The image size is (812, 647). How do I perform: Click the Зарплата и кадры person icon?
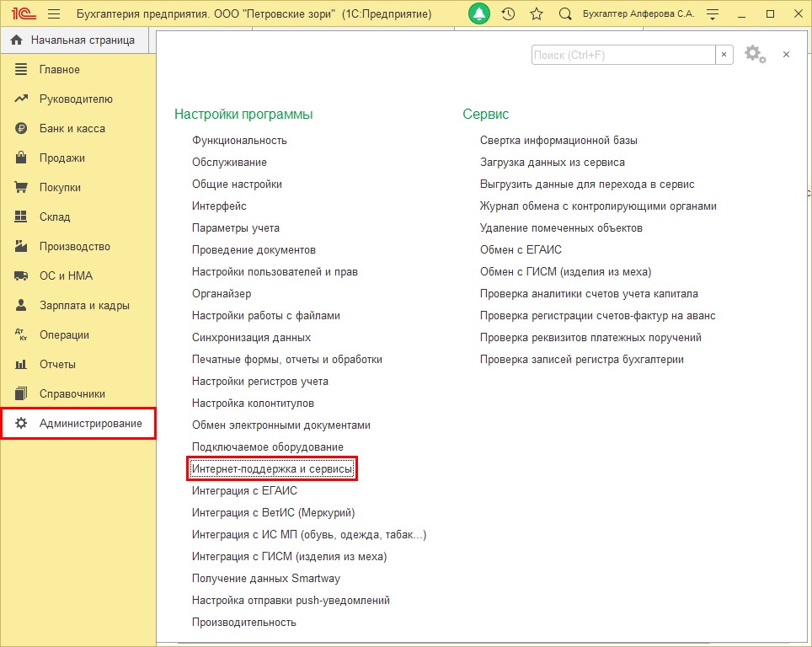21,305
